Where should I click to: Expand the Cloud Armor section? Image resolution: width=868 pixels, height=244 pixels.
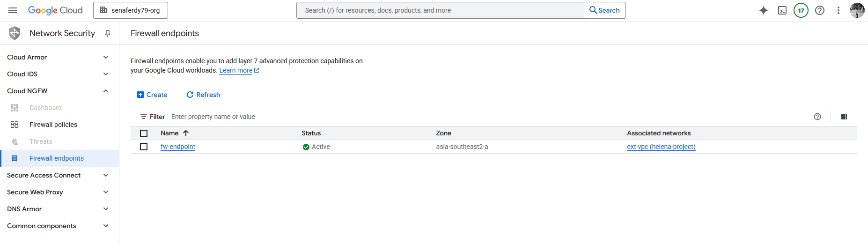click(106, 57)
